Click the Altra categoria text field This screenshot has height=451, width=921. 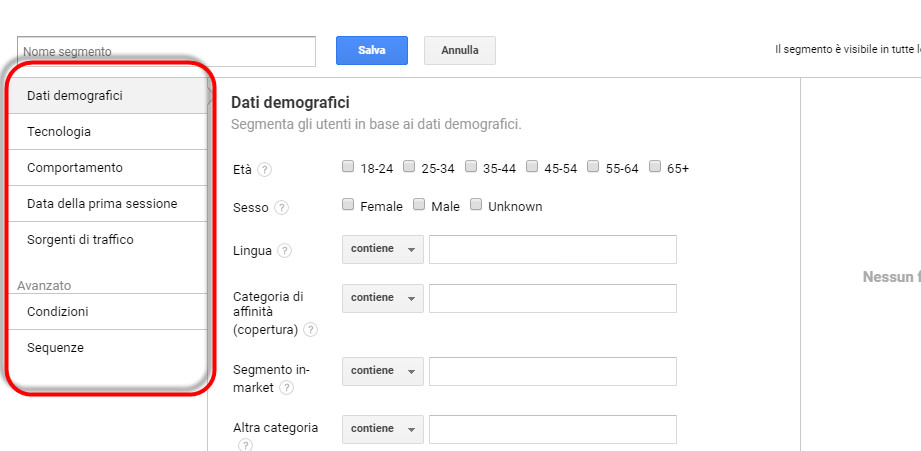coord(553,429)
